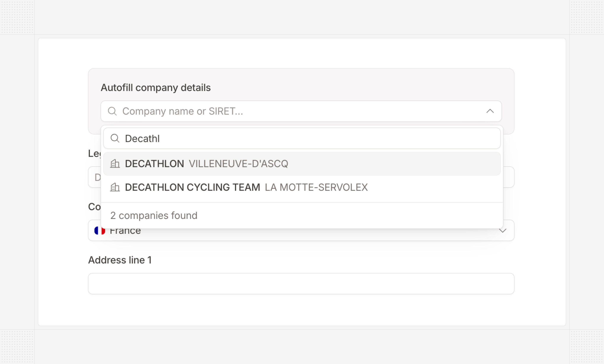Click the Company name or SIRET field
Screen dimensions: 604x364
point(301,111)
